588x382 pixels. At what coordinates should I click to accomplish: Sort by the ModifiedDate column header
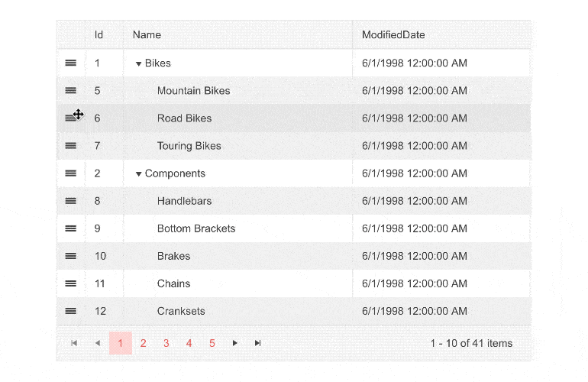point(393,34)
